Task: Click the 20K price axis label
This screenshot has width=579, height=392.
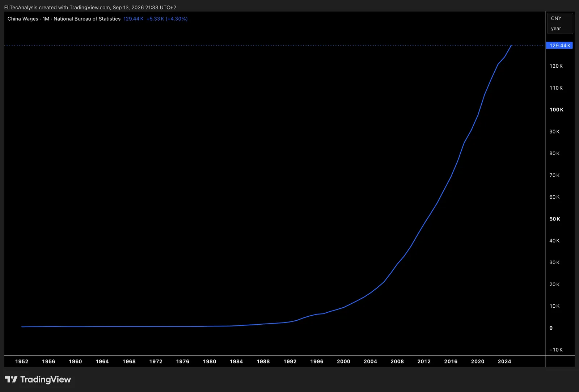Action: (554, 284)
